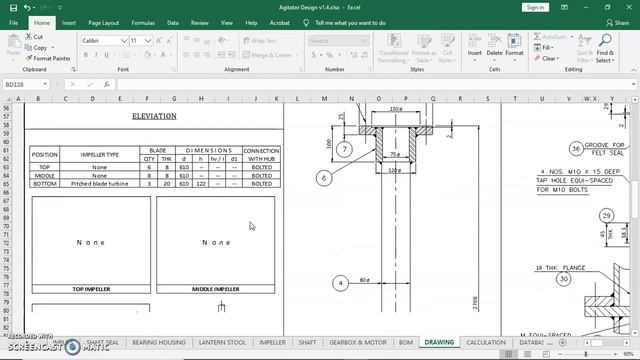The image size is (640, 360).
Task: Click the Insert cells icon
Action: [x=475, y=41]
